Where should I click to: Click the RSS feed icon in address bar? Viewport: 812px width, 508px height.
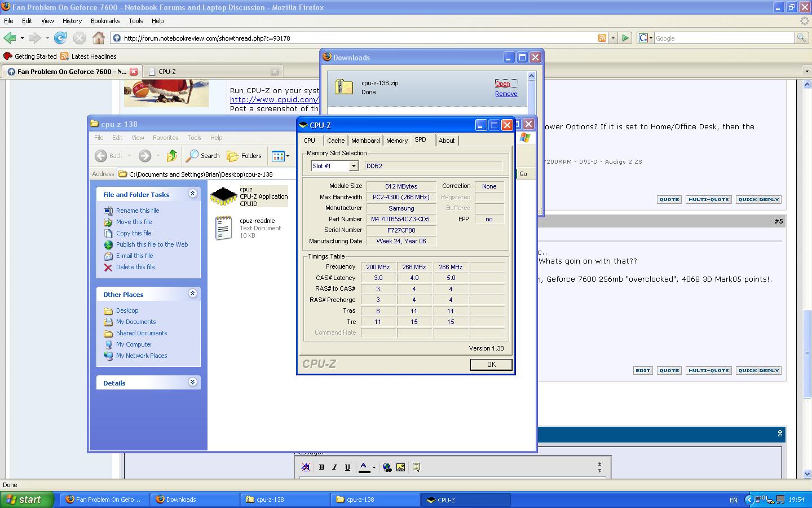point(602,38)
